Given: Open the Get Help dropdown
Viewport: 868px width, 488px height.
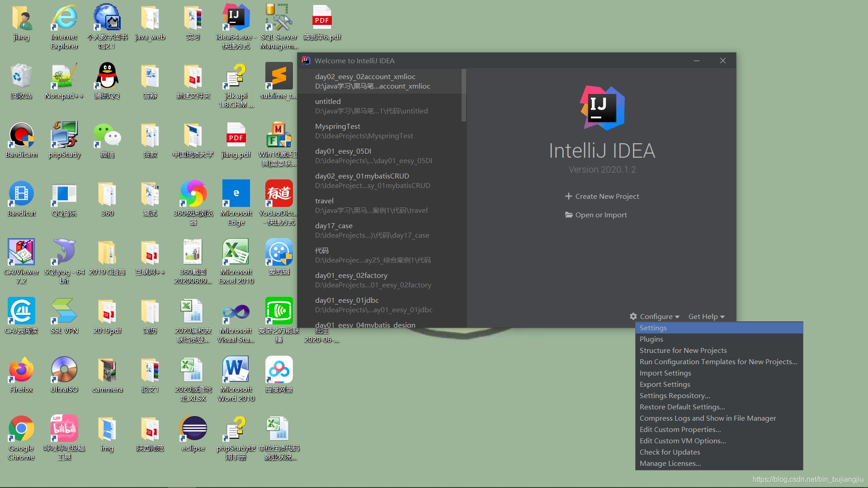Looking at the screenshot, I should 706,316.
